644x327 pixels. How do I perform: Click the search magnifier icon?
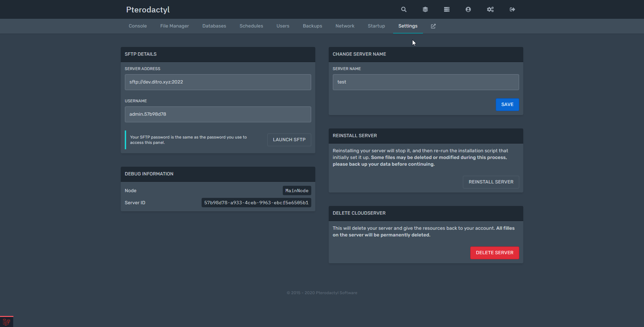tap(404, 9)
